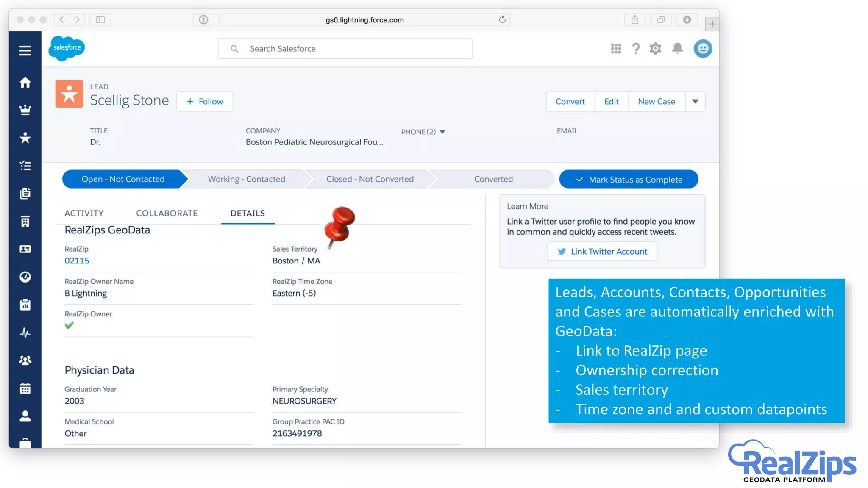The image size is (868, 488).
Task: Switch to the ACTIVITY tab
Action: pos(84,213)
